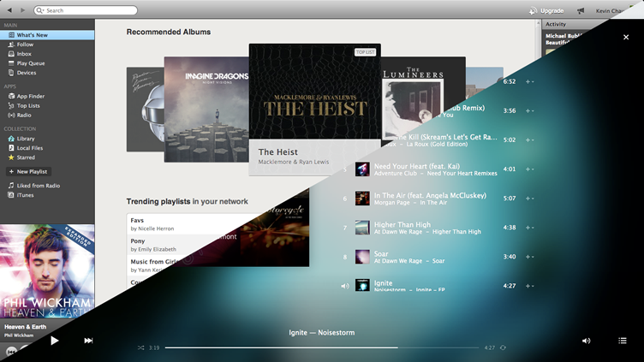Viewport: 644px width, 362px height.
Task: Click the New Playlist button
Action: (x=28, y=171)
